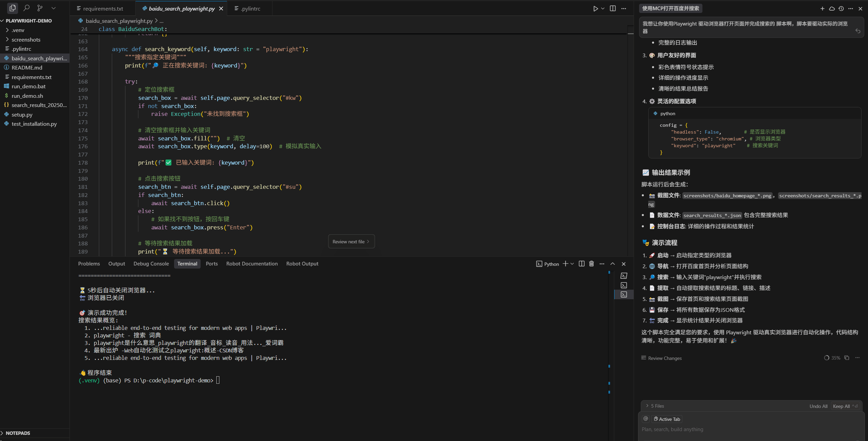This screenshot has width=868, height=441.
Task: Open cloud agents icon in chat
Action: click(832, 9)
